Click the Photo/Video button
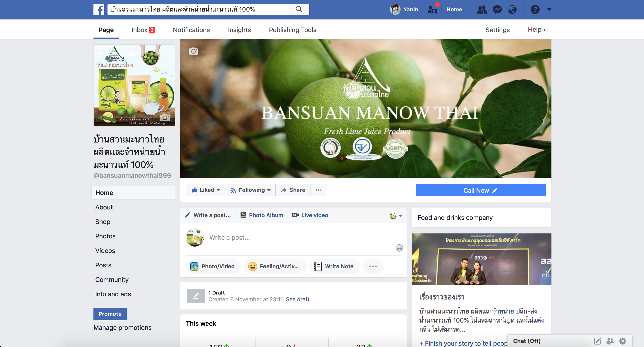The height and width of the screenshot is (347, 644). [213, 266]
